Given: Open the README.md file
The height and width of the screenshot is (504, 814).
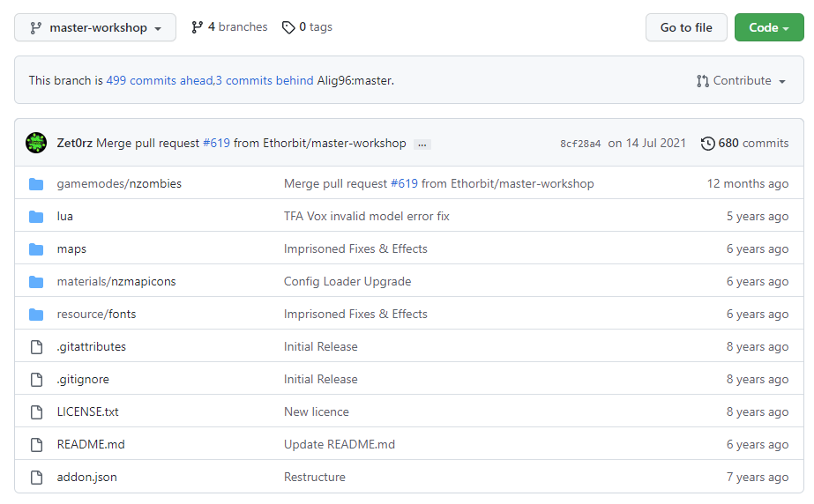Looking at the screenshot, I should tap(91, 445).
